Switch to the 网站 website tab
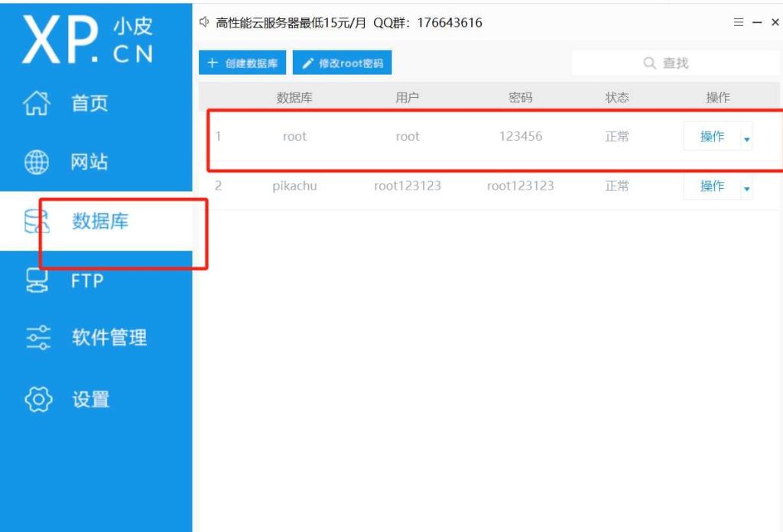783x532 pixels. coord(89,162)
